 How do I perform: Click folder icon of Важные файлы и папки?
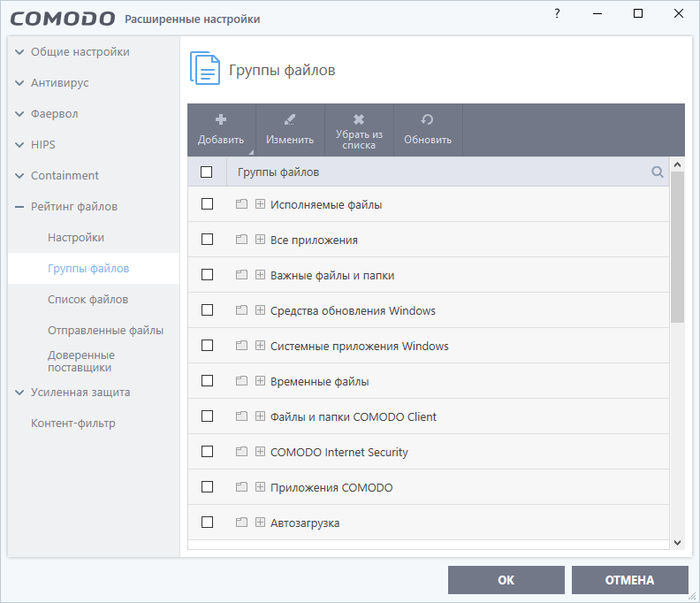click(x=241, y=275)
